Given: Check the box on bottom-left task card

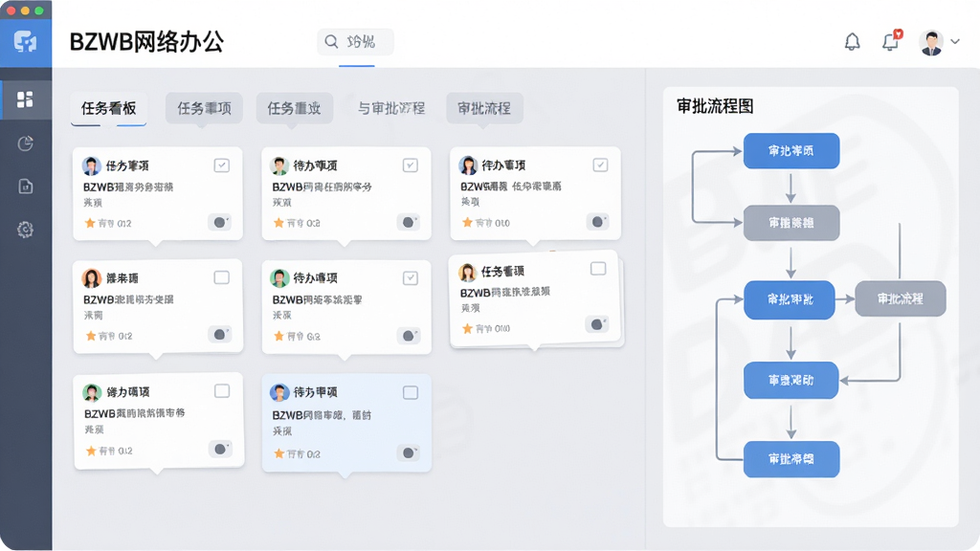Looking at the screenshot, I should [x=222, y=391].
